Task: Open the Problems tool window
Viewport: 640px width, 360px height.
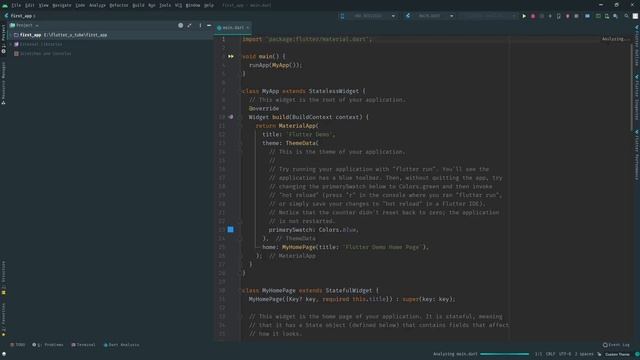Action: pos(48,345)
